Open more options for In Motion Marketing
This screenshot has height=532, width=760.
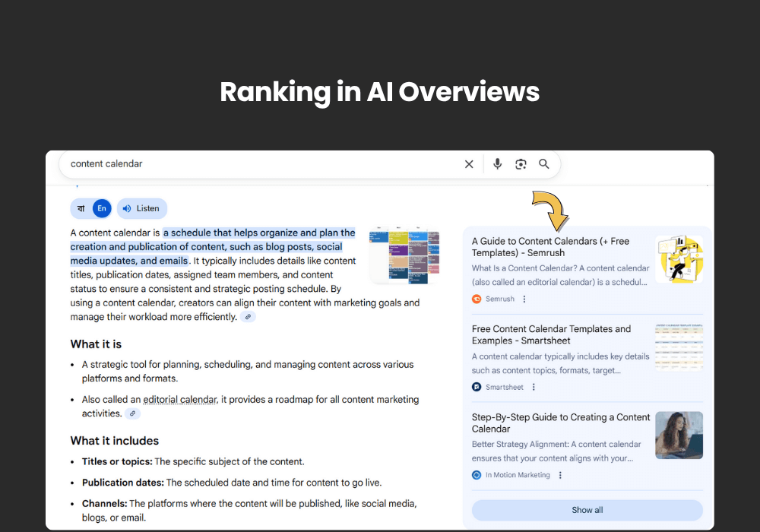click(x=560, y=475)
